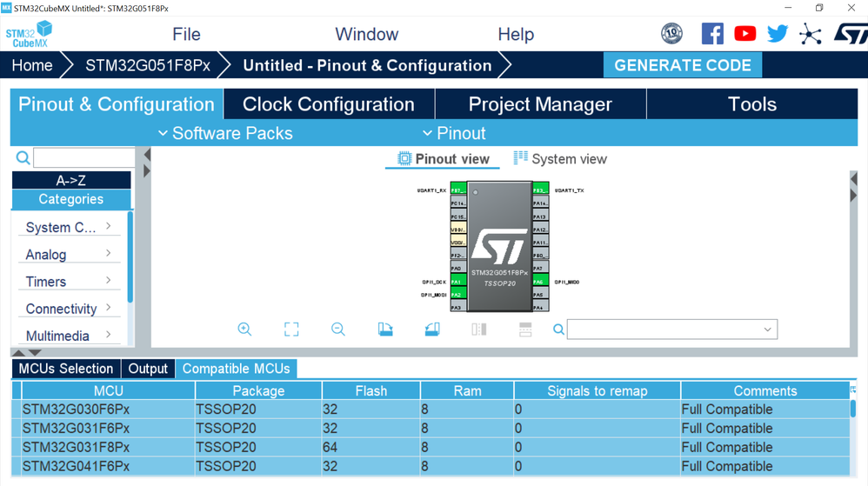Click the categories list vertical scrollbar

(130, 256)
